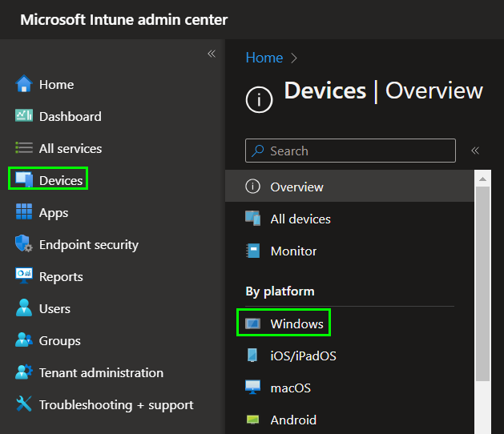Image resolution: width=504 pixels, height=434 pixels.
Task: Open Devices in the left menu
Action: (x=60, y=180)
